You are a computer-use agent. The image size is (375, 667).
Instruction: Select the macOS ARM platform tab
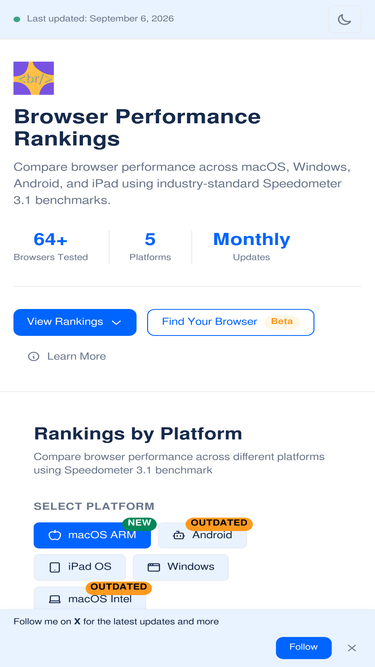[x=92, y=535]
